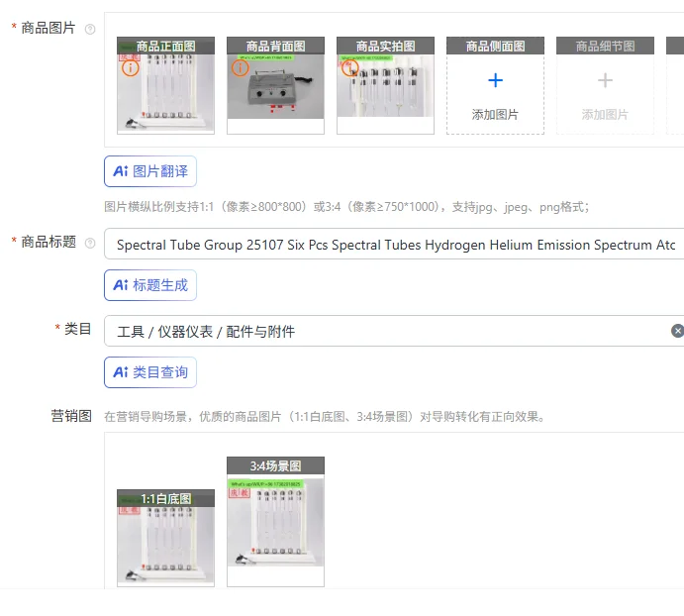Click warning icon on 商品背面图 thumbnail
The width and height of the screenshot is (684, 616).
tap(240, 67)
